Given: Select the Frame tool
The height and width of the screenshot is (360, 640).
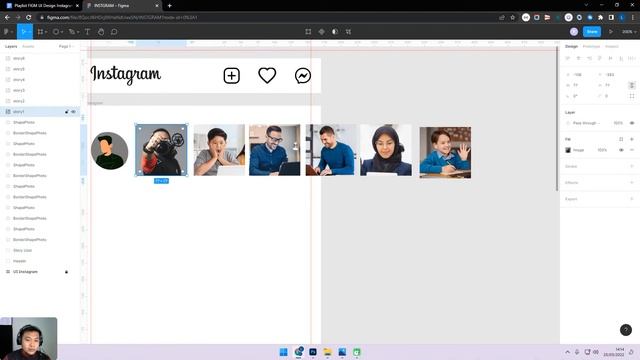Looking at the screenshot, I should click(40, 31).
